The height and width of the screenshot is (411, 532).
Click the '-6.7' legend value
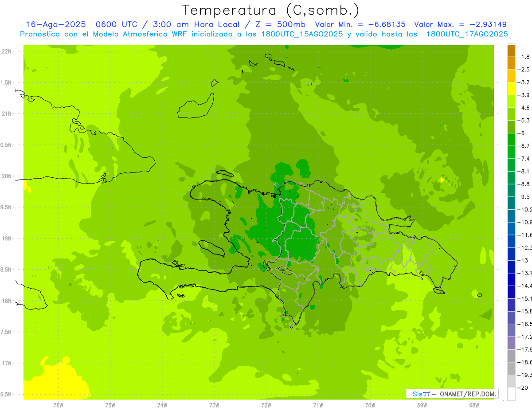[524, 146]
